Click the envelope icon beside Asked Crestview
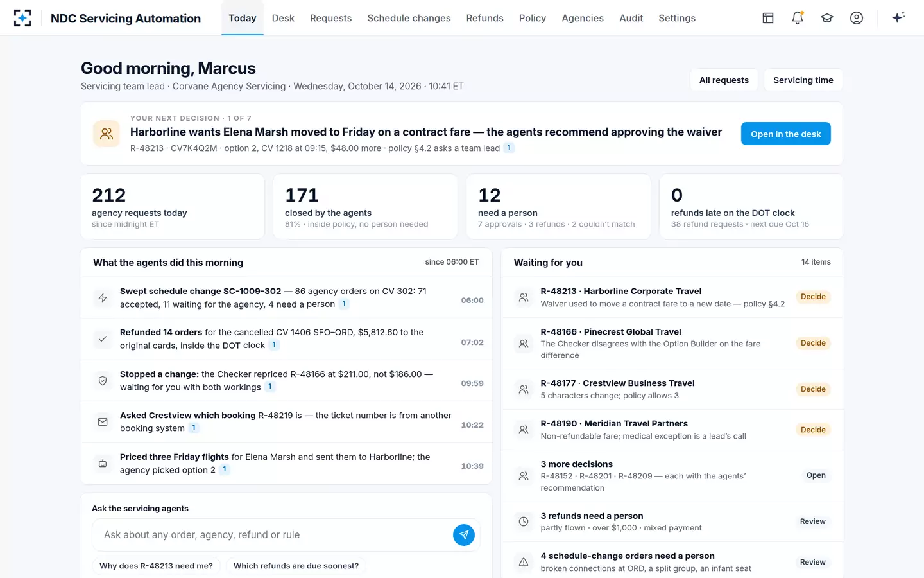Screen dimensions: 924x578 tap(103, 422)
